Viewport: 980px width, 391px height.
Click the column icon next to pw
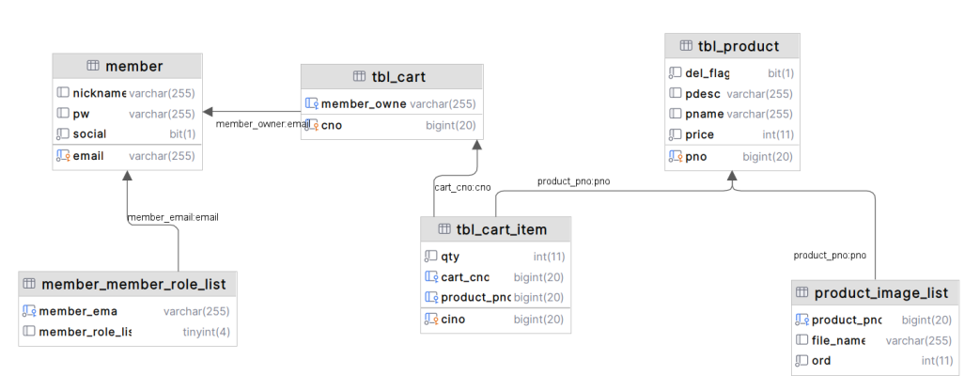(x=63, y=114)
